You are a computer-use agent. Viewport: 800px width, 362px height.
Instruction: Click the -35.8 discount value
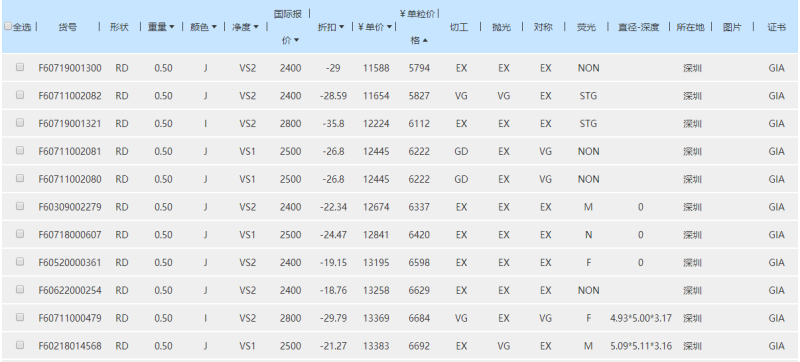point(334,123)
